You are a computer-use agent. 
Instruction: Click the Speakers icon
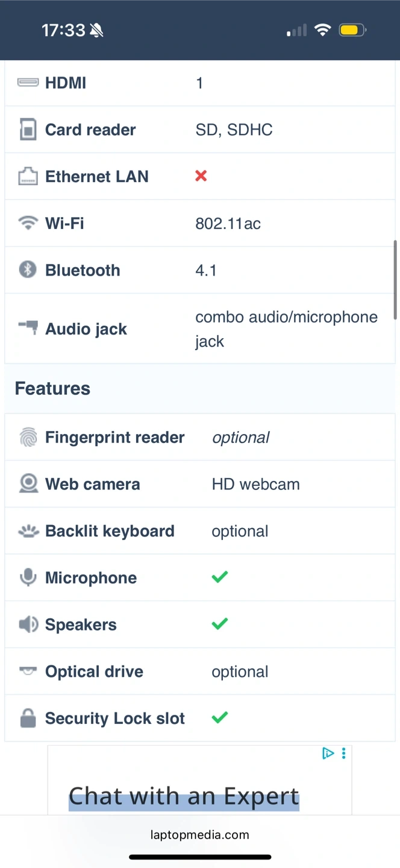click(28, 624)
